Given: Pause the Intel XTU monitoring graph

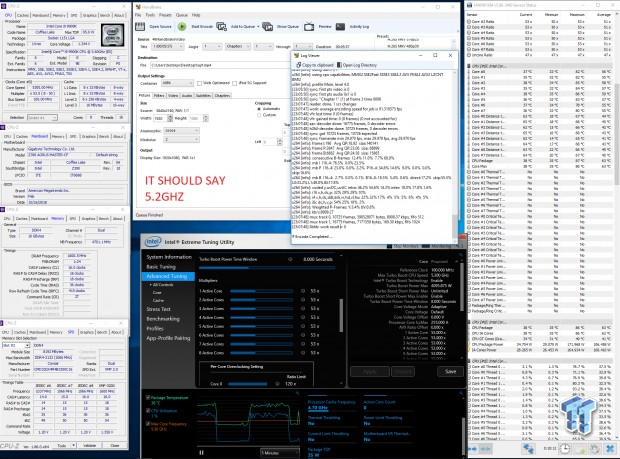Looking at the screenshot, I should [x=201, y=453].
